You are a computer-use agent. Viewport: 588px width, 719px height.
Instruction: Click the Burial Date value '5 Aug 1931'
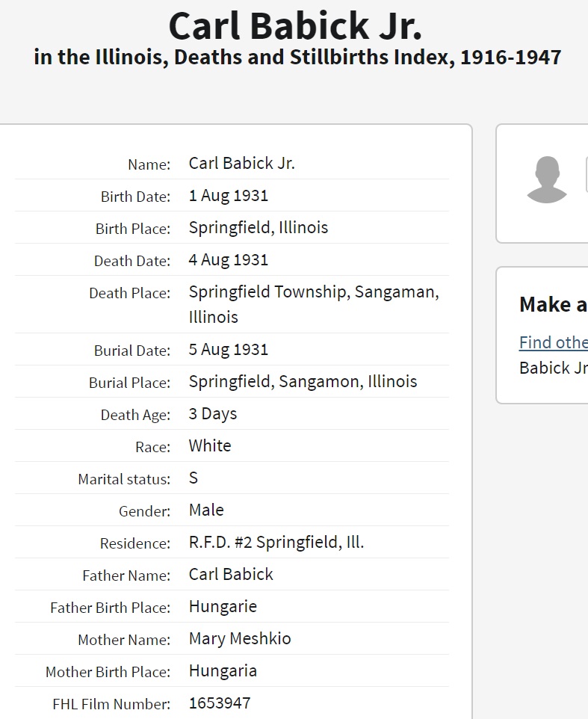click(x=228, y=350)
